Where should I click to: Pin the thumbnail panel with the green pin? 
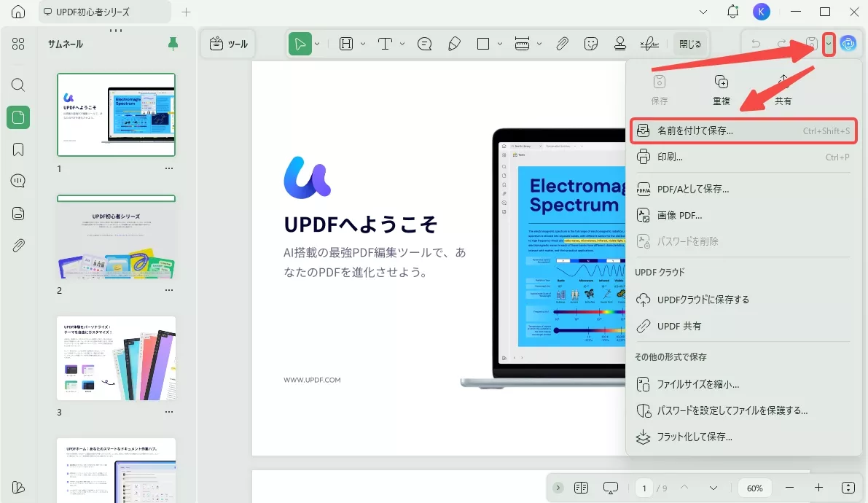pyautogui.click(x=173, y=44)
